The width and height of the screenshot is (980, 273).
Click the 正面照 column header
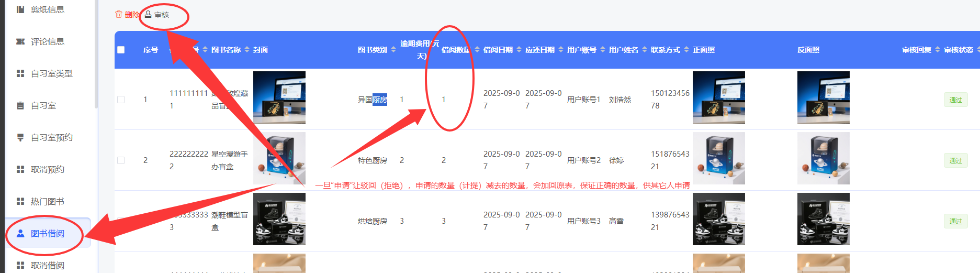tap(704, 50)
